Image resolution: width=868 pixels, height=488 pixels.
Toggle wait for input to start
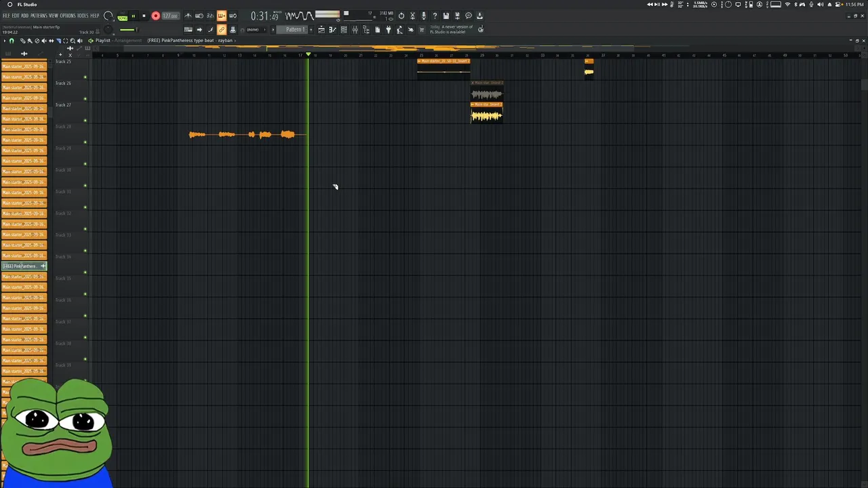pos(199,16)
